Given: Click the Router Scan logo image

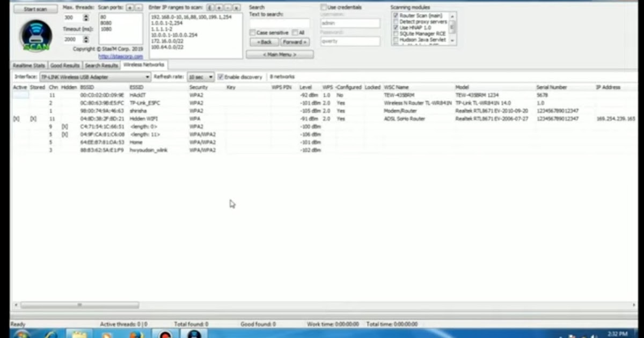Looking at the screenshot, I should coord(35,36).
